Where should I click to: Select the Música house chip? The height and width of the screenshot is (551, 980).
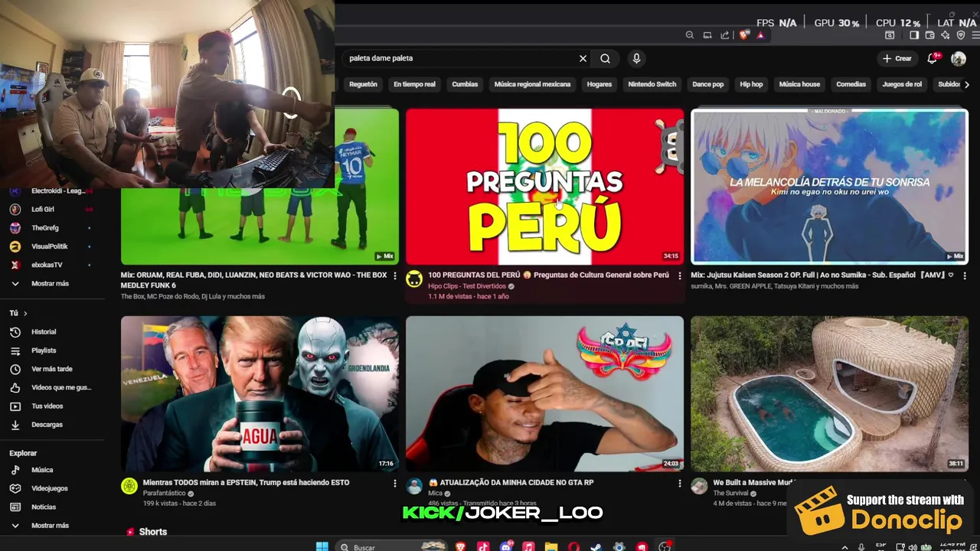pos(799,84)
